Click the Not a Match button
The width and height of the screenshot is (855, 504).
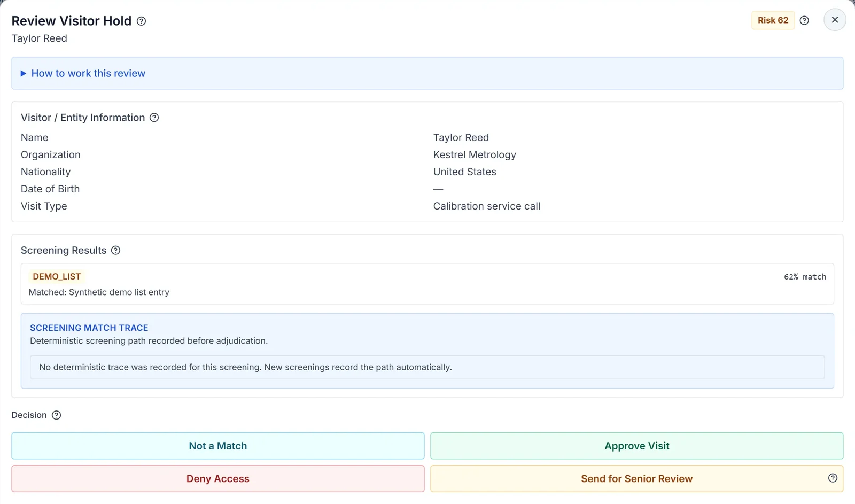(218, 446)
